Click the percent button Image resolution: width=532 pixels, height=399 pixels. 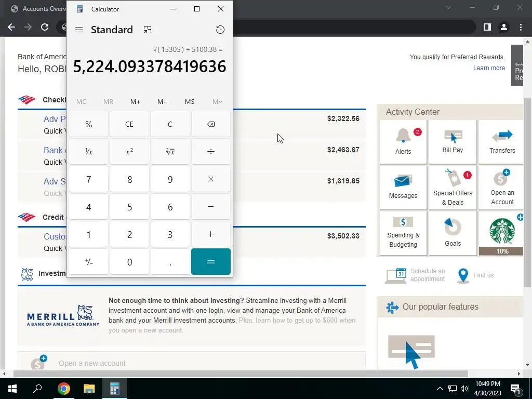[x=88, y=124]
